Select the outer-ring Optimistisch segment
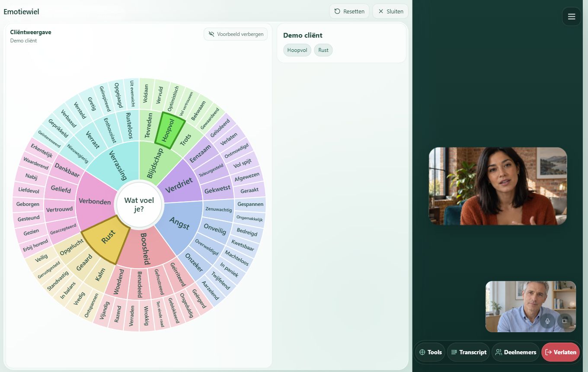The height and width of the screenshot is (372, 588). 173,98
